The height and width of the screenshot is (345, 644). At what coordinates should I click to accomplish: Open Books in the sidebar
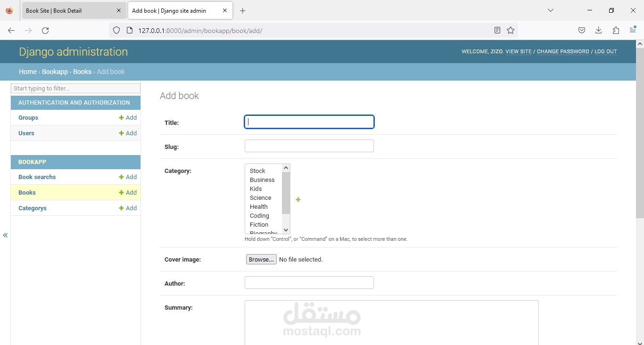tap(27, 193)
